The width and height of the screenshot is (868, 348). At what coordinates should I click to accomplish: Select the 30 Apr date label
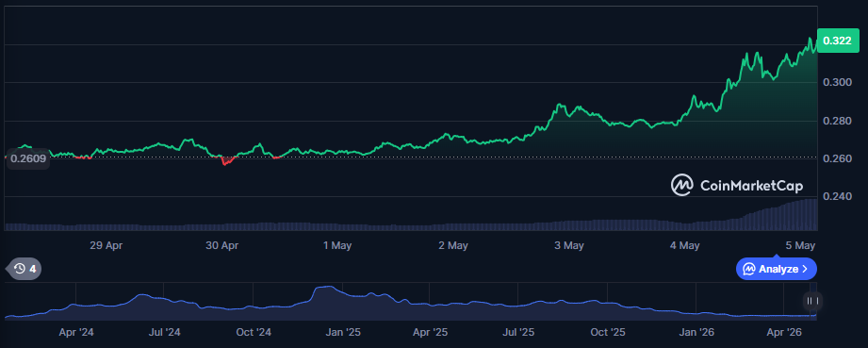coord(221,245)
